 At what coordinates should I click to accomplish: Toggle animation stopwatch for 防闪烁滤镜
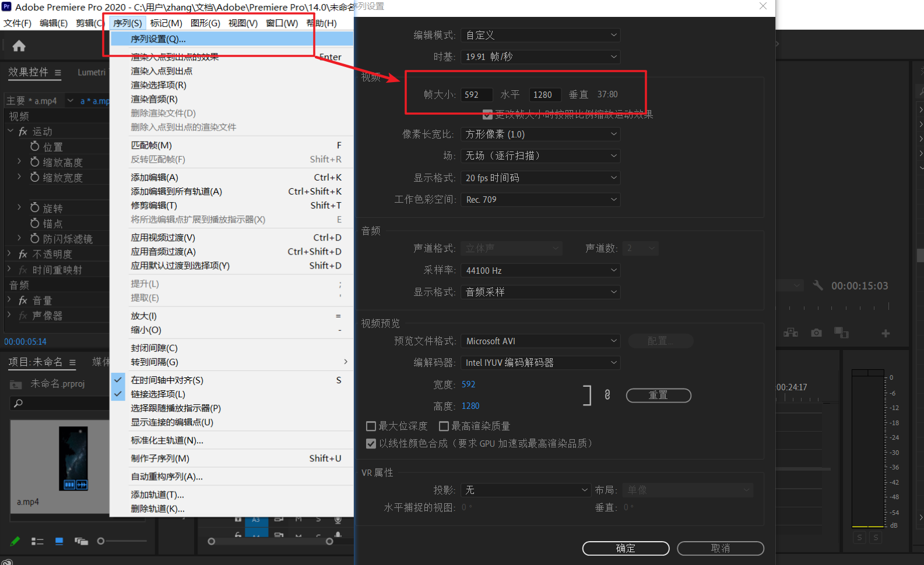[x=35, y=238]
